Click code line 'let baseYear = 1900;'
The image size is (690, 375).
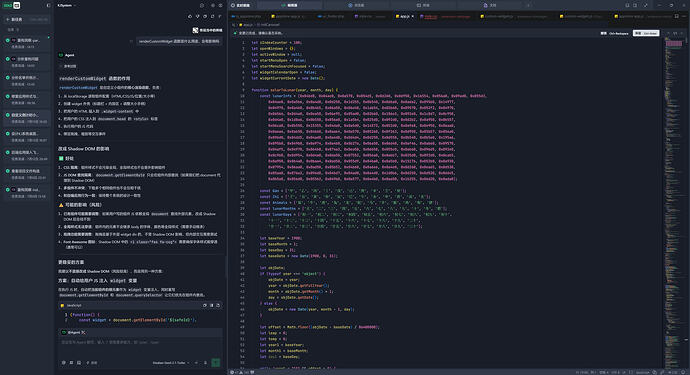tap(280, 238)
